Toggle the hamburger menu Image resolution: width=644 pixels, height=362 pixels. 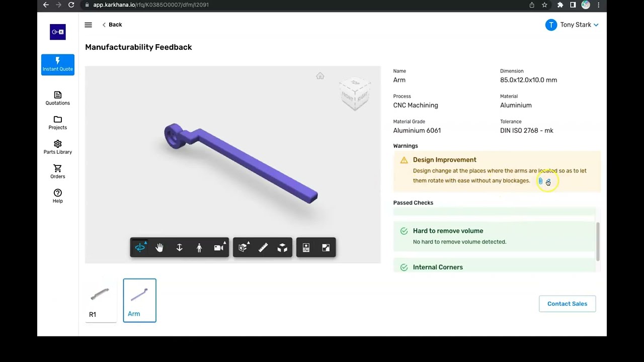(89, 25)
